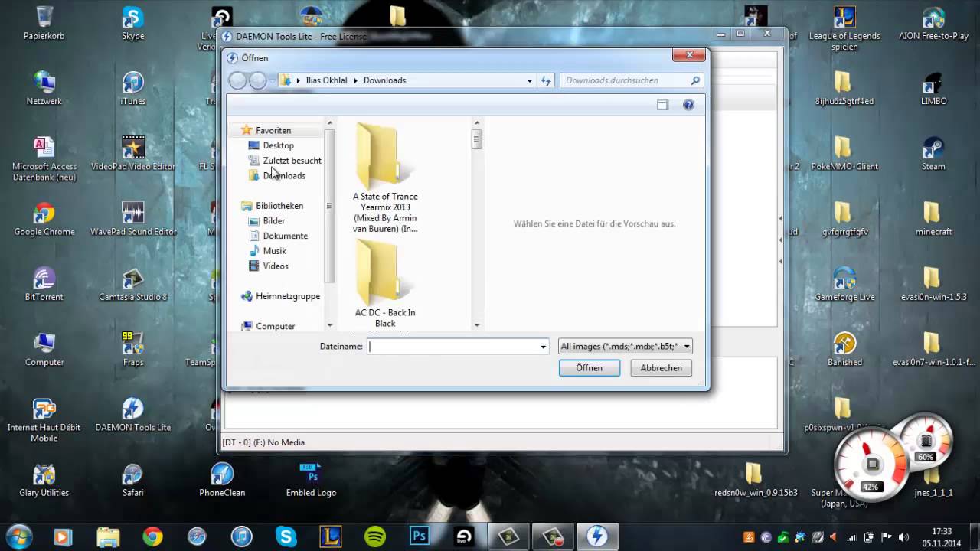Select the AC DC - Back In Black folder
Viewport: 980px width, 551px height.
point(385,284)
